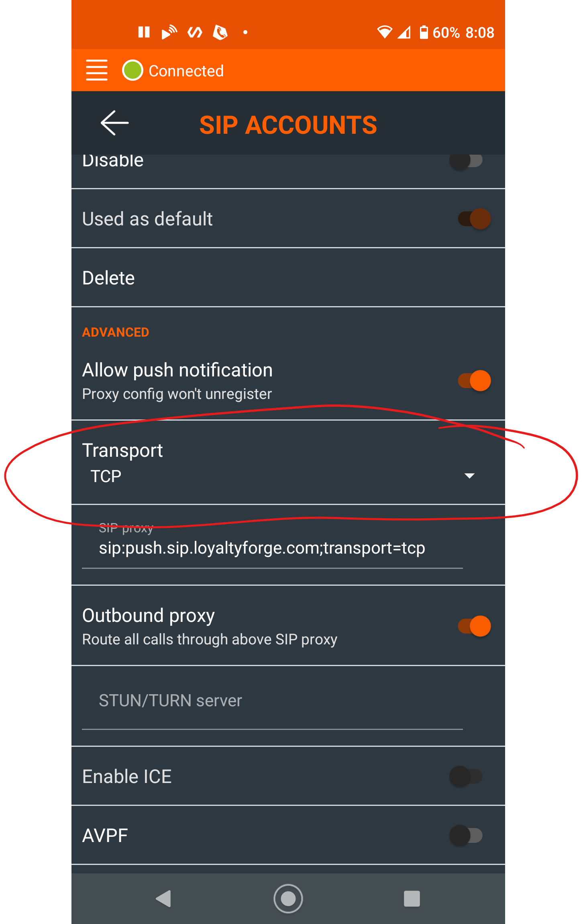The height and width of the screenshot is (924, 583).
Task: Tap Delete account option
Action: 288,278
